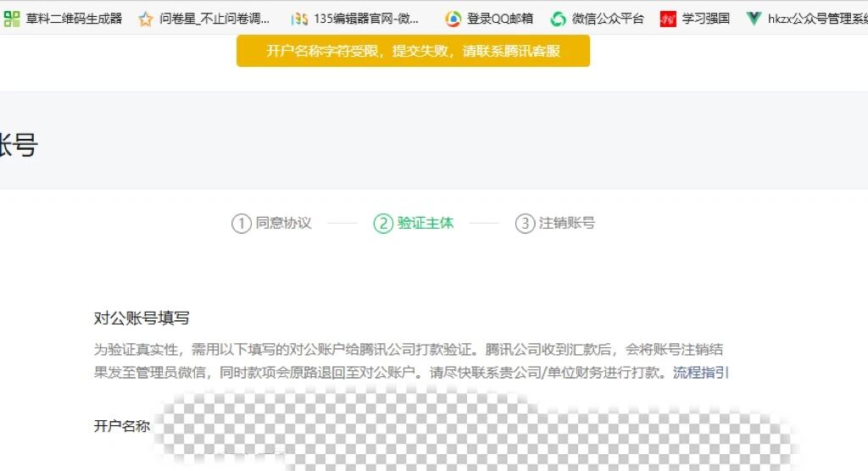868x471 pixels.
Task: Click the 问卷星 star bookmark icon
Action: (146, 19)
